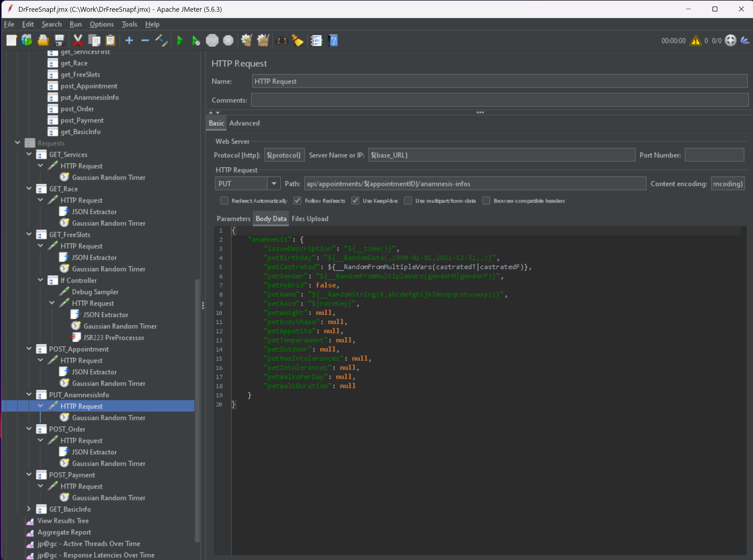Screen dimensions: 753x560
Task: Click the Open file folder icon
Action: point(43,40)
